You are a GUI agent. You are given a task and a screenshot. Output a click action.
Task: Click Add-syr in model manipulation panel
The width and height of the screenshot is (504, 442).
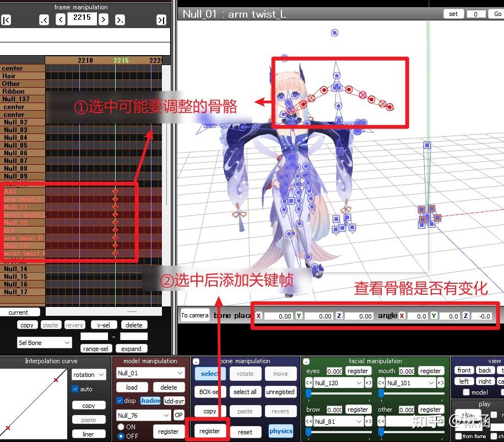click(x=175, y=401)
